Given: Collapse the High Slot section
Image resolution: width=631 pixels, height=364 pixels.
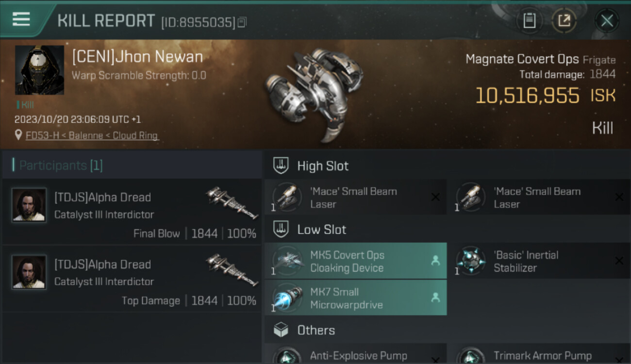Looking at the screenshot, I should tap(323, 166).
